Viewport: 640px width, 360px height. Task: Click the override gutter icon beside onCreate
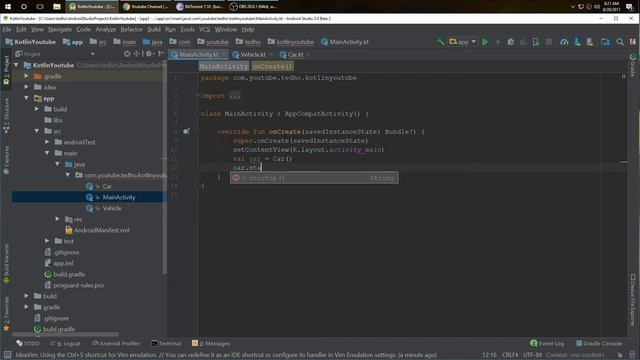pyautogui.click(x=186, y=131)
